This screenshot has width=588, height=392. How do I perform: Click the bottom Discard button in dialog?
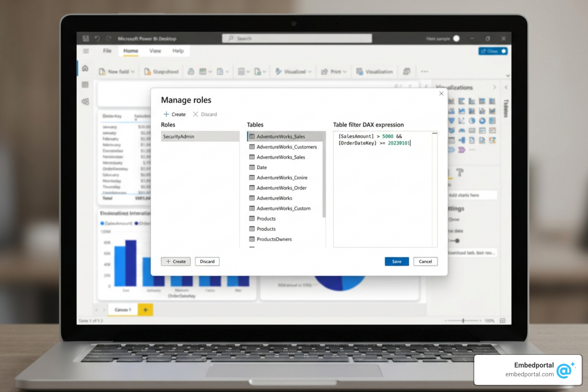(207, 261)
